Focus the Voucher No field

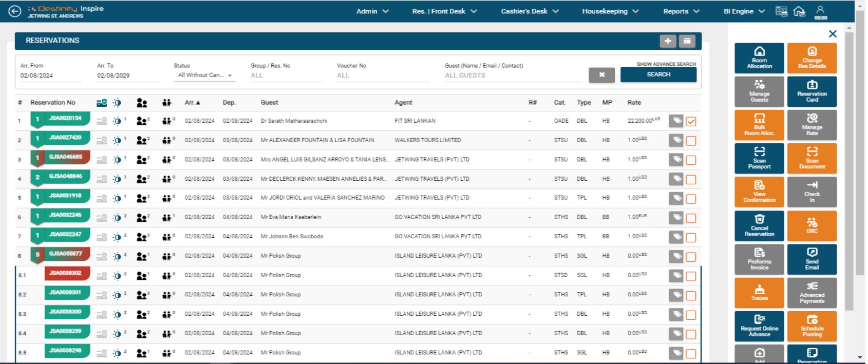tap(383, 75)
